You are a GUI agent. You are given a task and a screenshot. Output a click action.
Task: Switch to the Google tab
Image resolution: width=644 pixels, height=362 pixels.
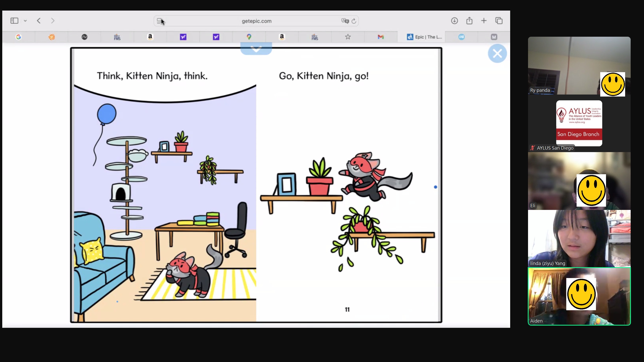[x=18, y=37]
